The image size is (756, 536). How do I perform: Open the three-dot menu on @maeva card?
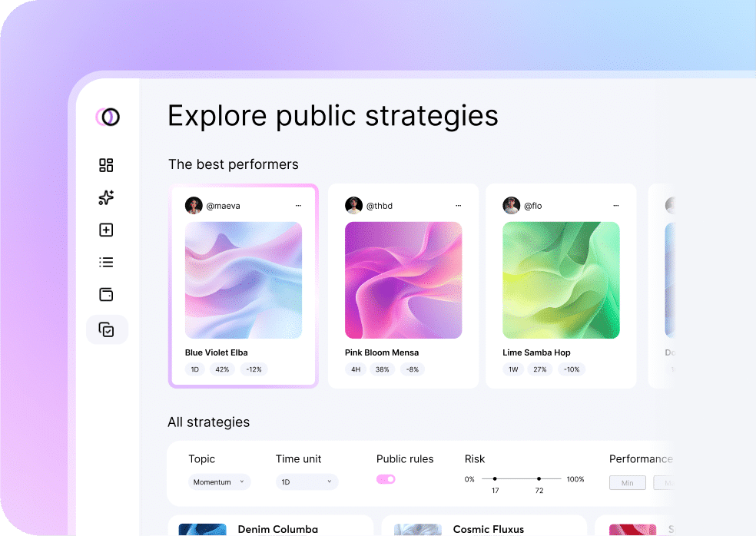pos(298,206)
